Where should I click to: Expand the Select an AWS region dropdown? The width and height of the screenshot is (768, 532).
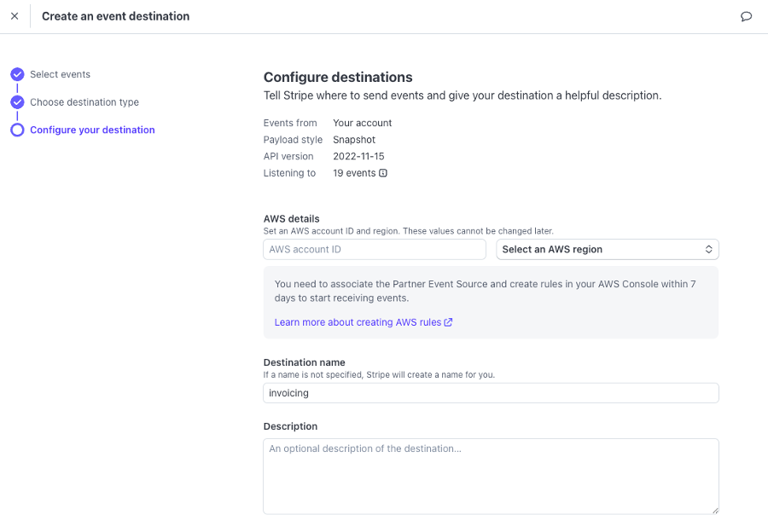(x=607, y=250)
